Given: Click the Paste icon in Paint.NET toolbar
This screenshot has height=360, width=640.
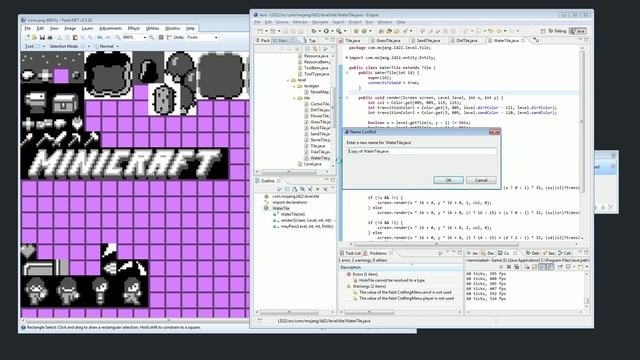Looking at the screenshot, I should (75, 37).
